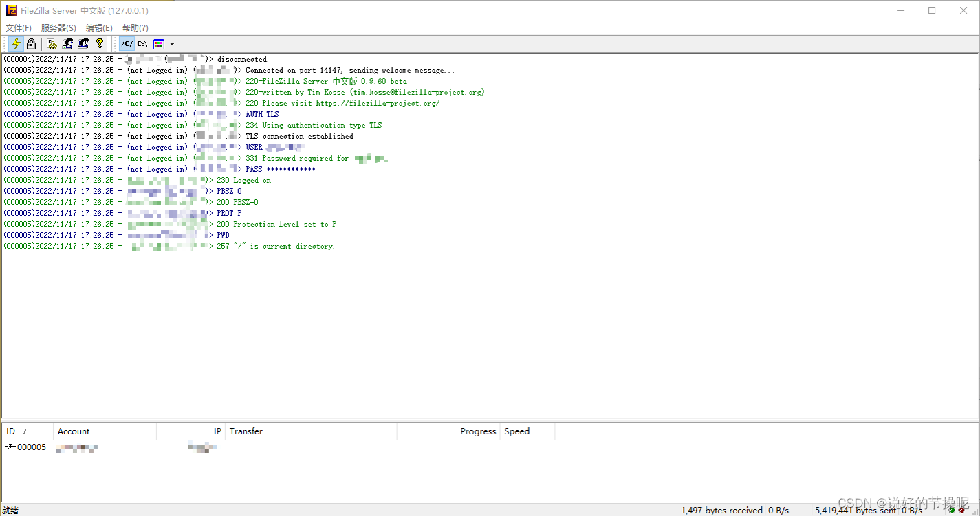The image size is (980, 516).
Task: Switch to C:\ path display mode
Action: pos(142,44)
